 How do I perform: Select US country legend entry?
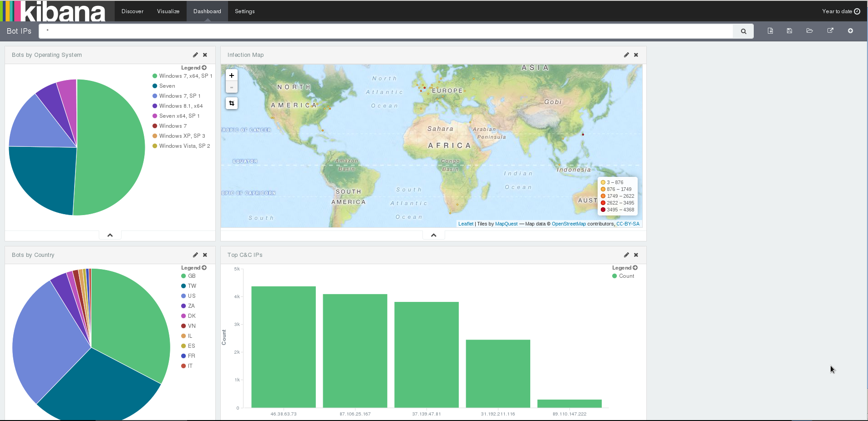188,296
